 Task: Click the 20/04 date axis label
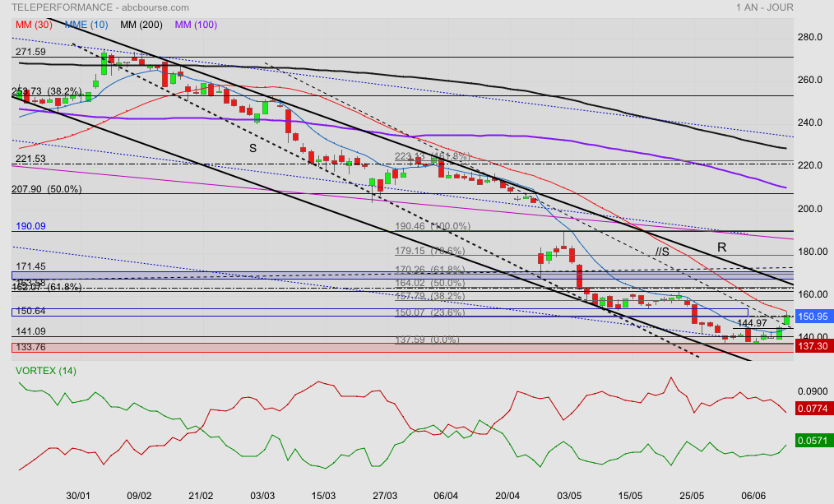pyautogui.click(x=507, y=496)
